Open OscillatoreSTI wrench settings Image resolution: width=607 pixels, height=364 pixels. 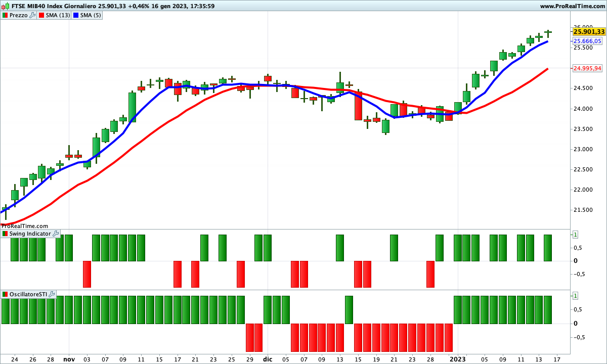[52, 294]
